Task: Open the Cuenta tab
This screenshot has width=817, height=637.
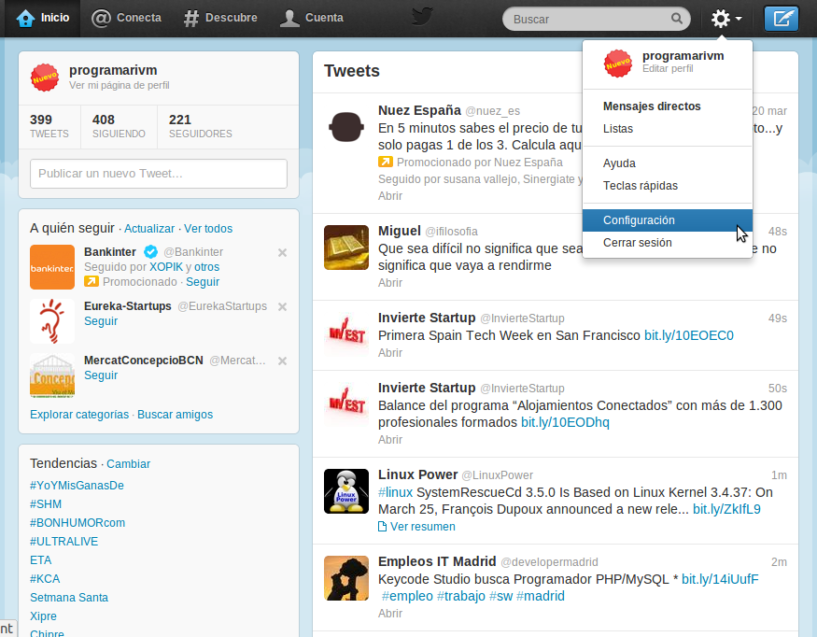Action: tap(312, 18)
